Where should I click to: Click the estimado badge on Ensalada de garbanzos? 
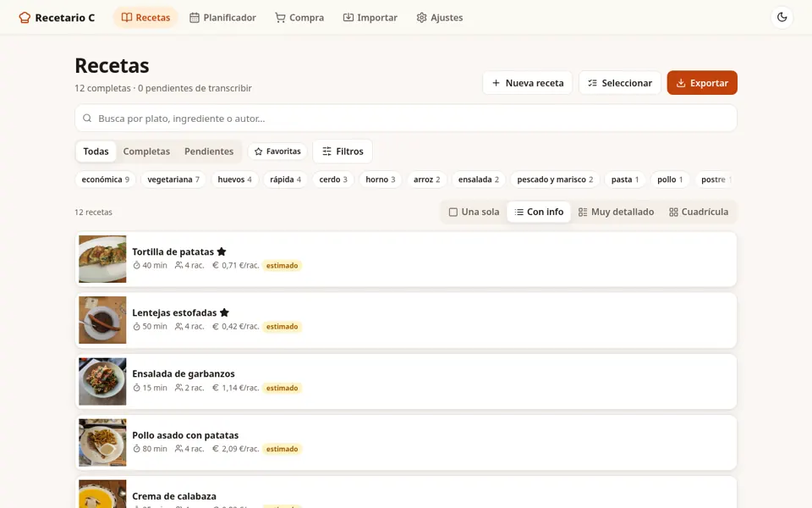(x=283, y=388)
